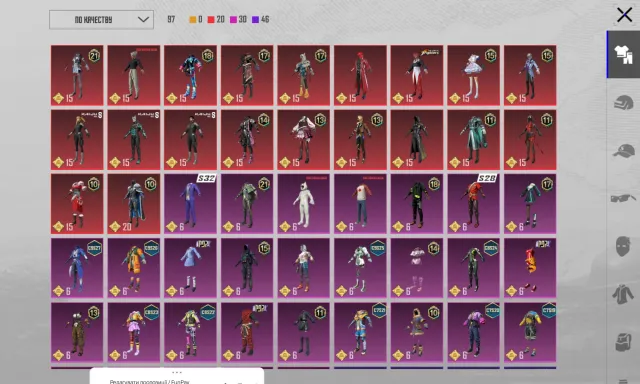Select hooded outfit purple card with badge 10
The height and width of the screenshot is (384, 640).
417,333
